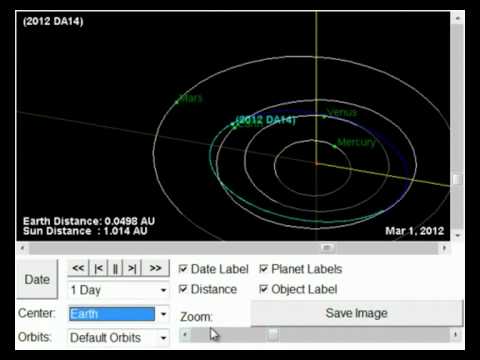Click the fast forward >> playback button
The image size is (480, 360).
pyautogui.click(x=155, y=268)
